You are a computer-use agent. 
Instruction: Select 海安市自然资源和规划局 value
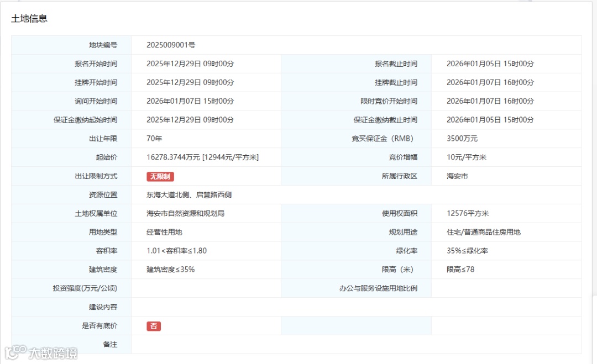coord(185,213)
